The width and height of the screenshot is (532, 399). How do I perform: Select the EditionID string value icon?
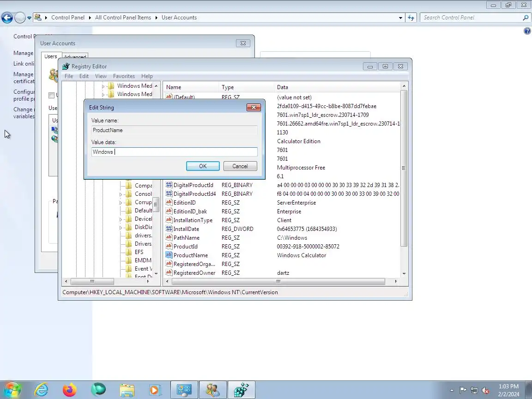(169, 202)
